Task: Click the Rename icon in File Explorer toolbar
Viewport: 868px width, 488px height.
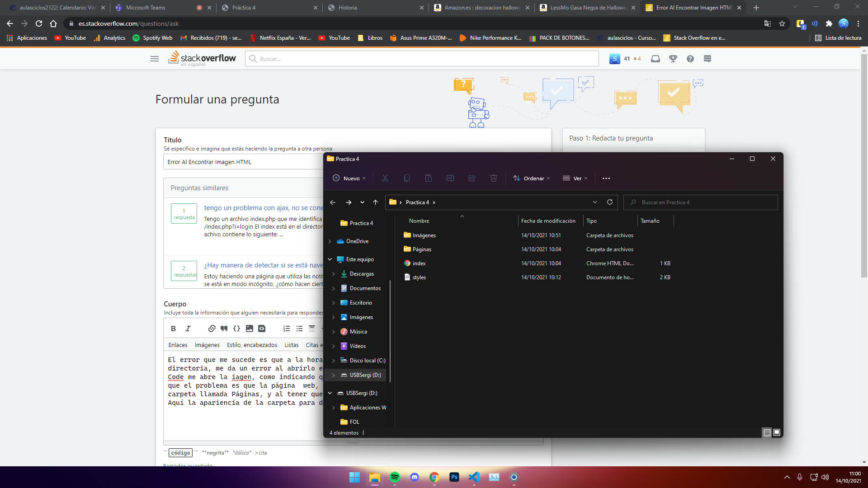Action: click(450, 178)
